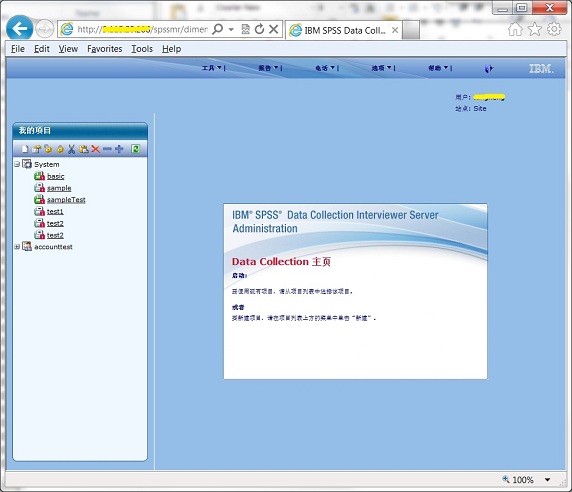This screenshot has width=572, height=492.
Task: Click the blue minus collapse-all icon
Action: pos(107,149)
